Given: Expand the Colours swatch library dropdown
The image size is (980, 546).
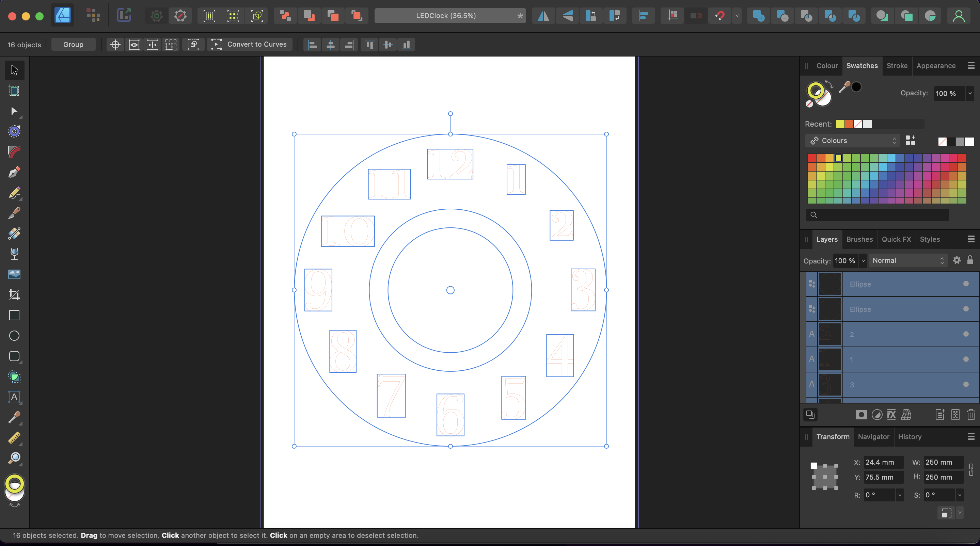Looking at the screenshot, I should click(852, 140).
